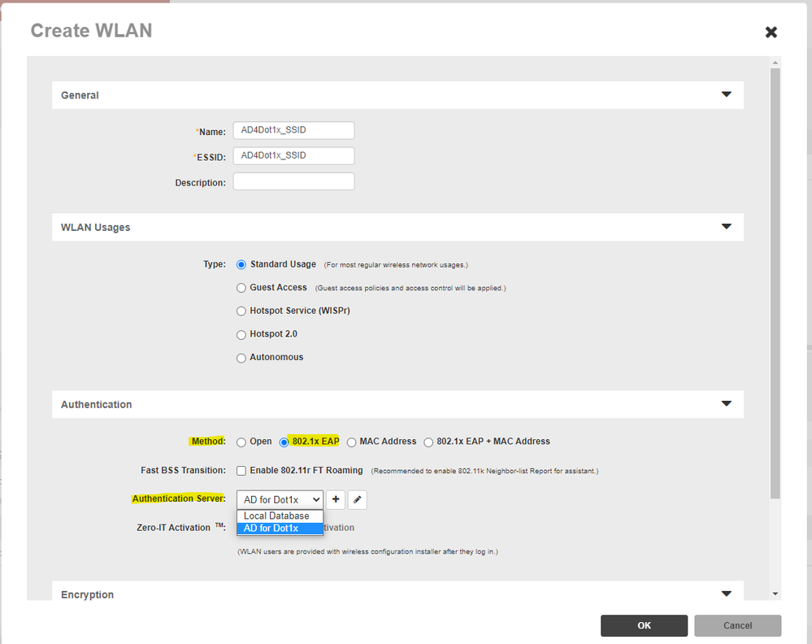The width and height of the screenshot is (812, 644).
Task: Expand the Encryption section arrow
Action: 726,594
